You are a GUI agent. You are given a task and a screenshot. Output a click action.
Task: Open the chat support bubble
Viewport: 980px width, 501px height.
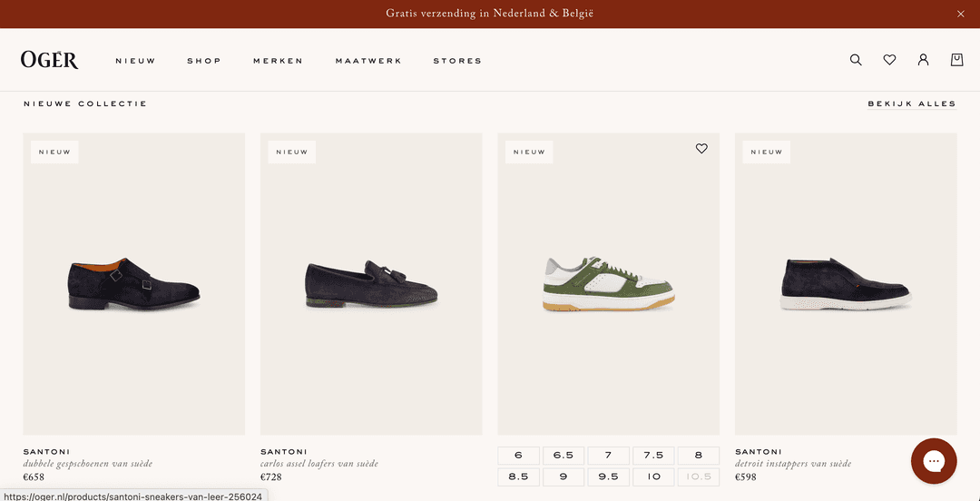coord(934,462)
